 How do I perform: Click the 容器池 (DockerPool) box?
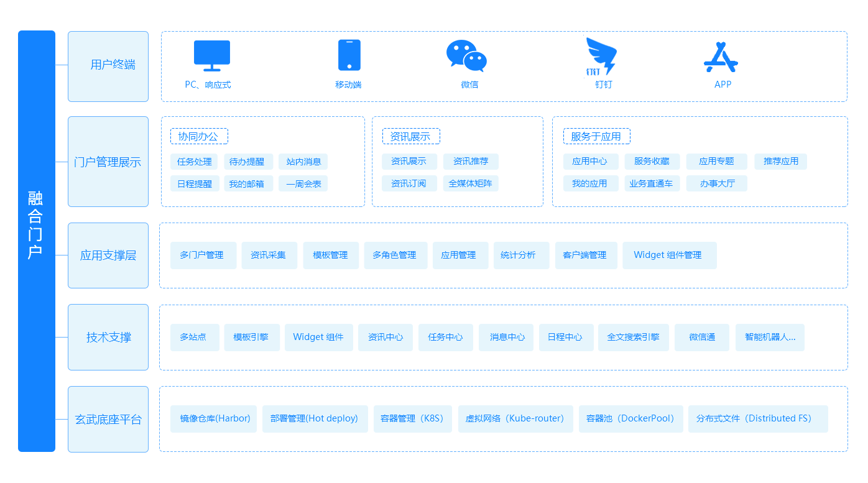[x=631, y=419]
